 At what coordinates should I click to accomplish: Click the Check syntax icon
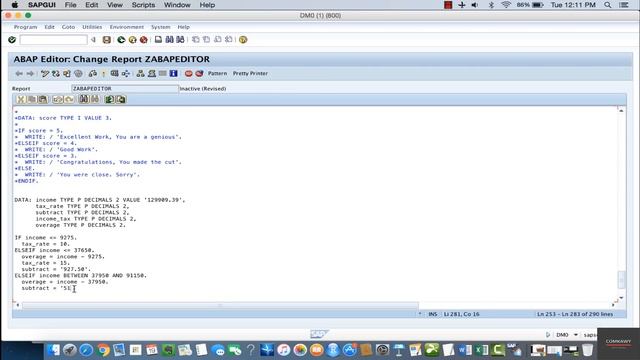pos(93,73)
